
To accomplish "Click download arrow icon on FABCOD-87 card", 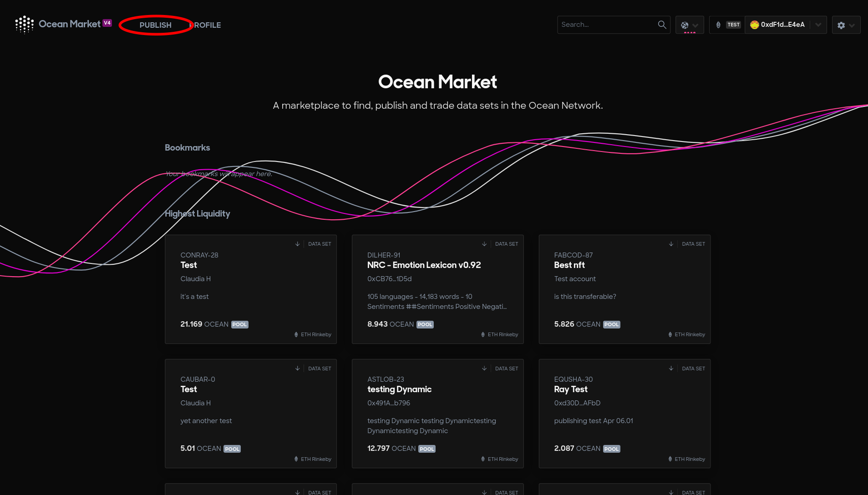I will point(671,244).
